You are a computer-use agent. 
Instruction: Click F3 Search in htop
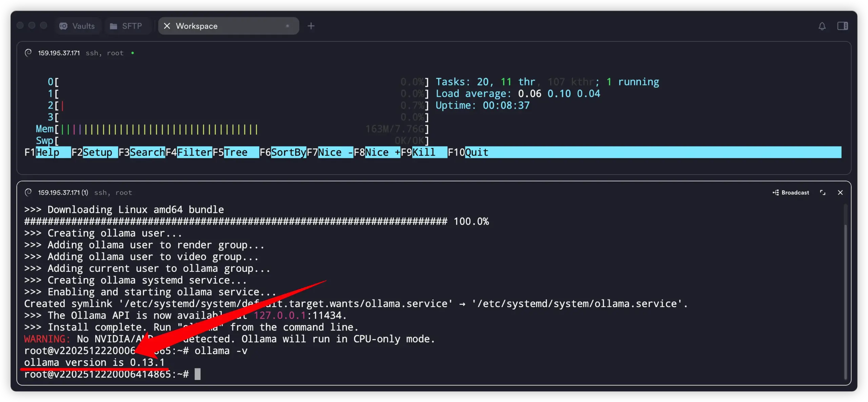pyautogui.click(x=147, y=153)
